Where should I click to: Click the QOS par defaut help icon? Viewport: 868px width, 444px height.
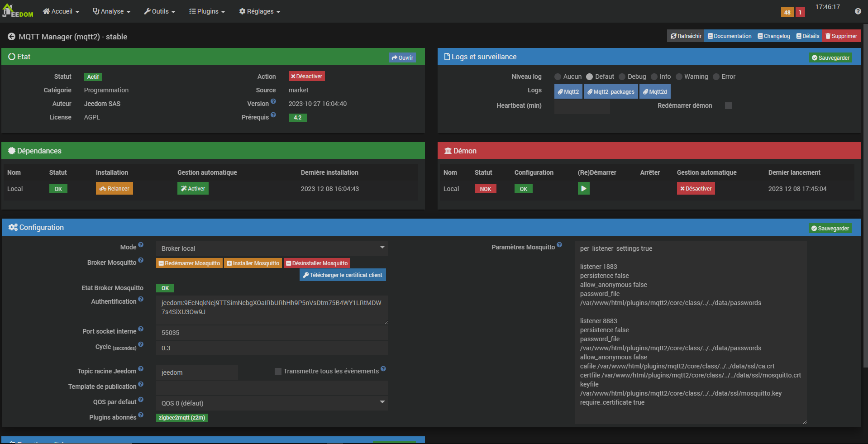pos(141,400)
